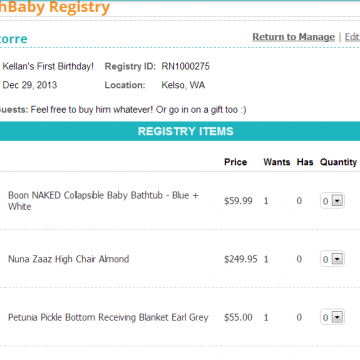Click the $59.99 bathtub price
The width and height of the screenshot is (360, 360).
238,201
